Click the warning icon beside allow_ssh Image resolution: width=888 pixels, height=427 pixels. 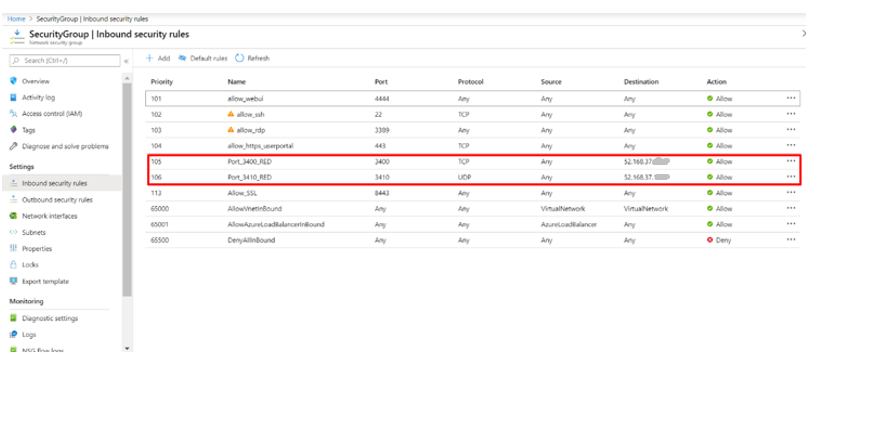tap(231, 115)
